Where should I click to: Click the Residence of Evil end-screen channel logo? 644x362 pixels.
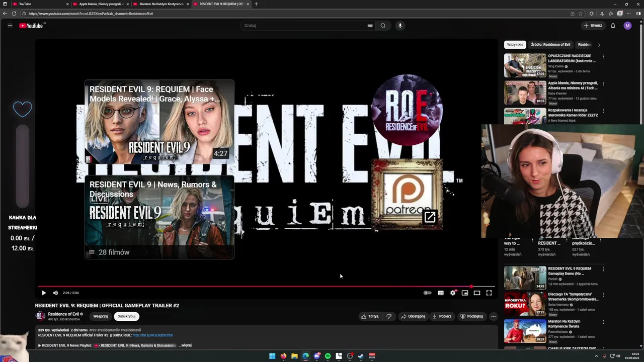point(407,110)
